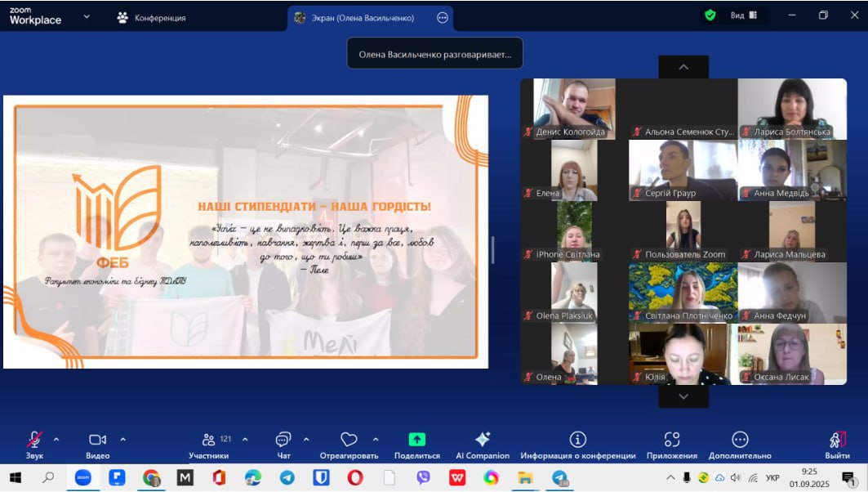The image size is (868, 492).
Task: Open Telegram from the Windows taskbar
Action: coord(287,478)
